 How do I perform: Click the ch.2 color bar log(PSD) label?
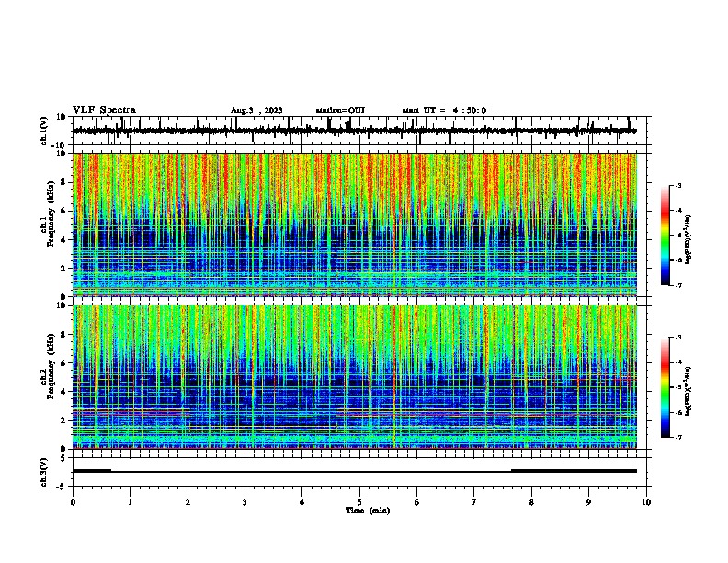click(x=688, y=391)
